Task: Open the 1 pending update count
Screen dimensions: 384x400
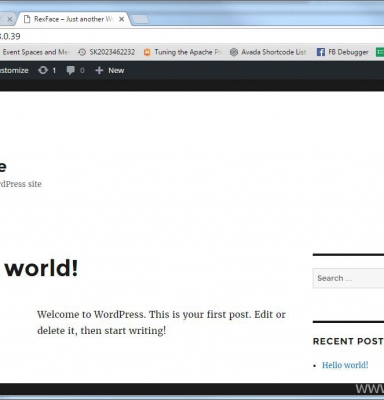Action: [x=54, y=71]
